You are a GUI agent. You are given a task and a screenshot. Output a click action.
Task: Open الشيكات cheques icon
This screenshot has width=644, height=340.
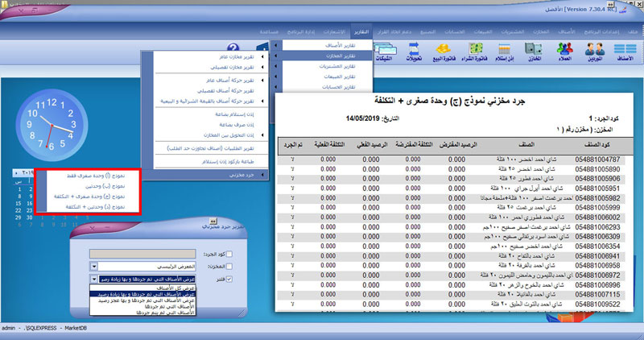(x=385, y=52)
